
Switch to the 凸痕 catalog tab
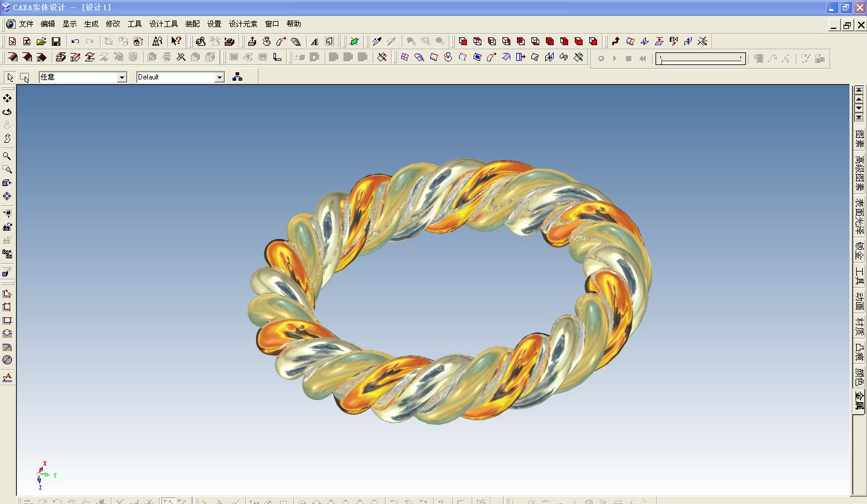(859, 352)
